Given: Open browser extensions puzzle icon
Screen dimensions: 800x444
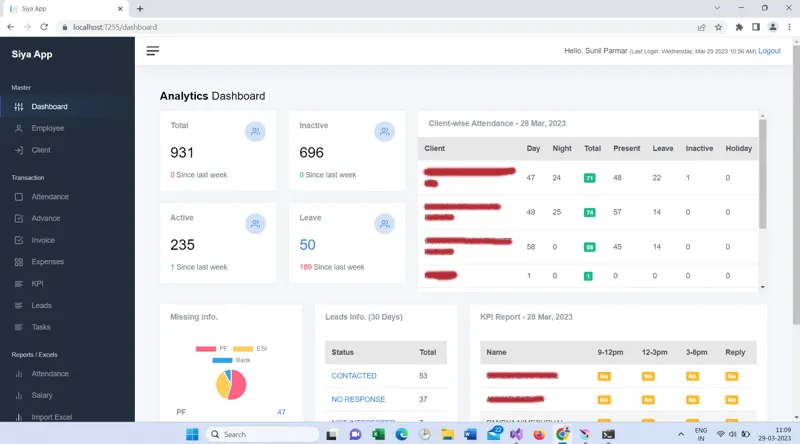Looking at the screenshot, I should point(739,27).
